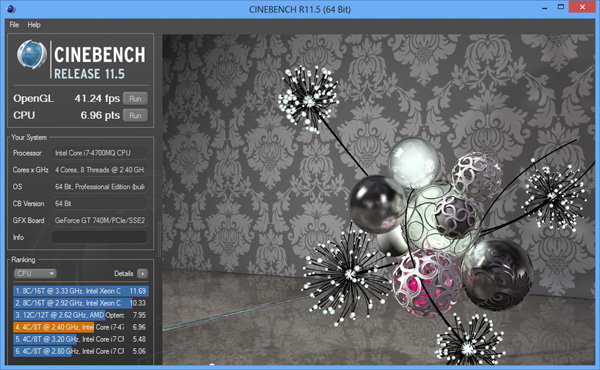This screenshot has width=600, height=370.
Task: Select ranking entry 1 Xeon 3.33 GHz
Action: (81, 291)
